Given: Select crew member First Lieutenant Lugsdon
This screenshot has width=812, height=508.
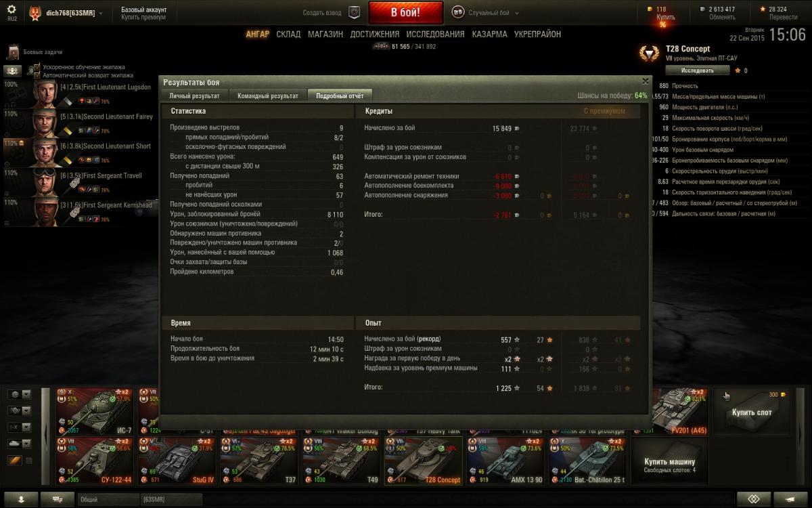Looking at the screenshot, I should (79, 94).
